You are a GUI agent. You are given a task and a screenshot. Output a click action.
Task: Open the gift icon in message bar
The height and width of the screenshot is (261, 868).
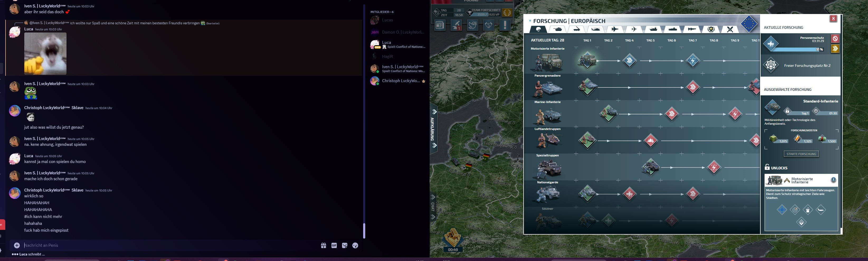click(x=324, y=245)
